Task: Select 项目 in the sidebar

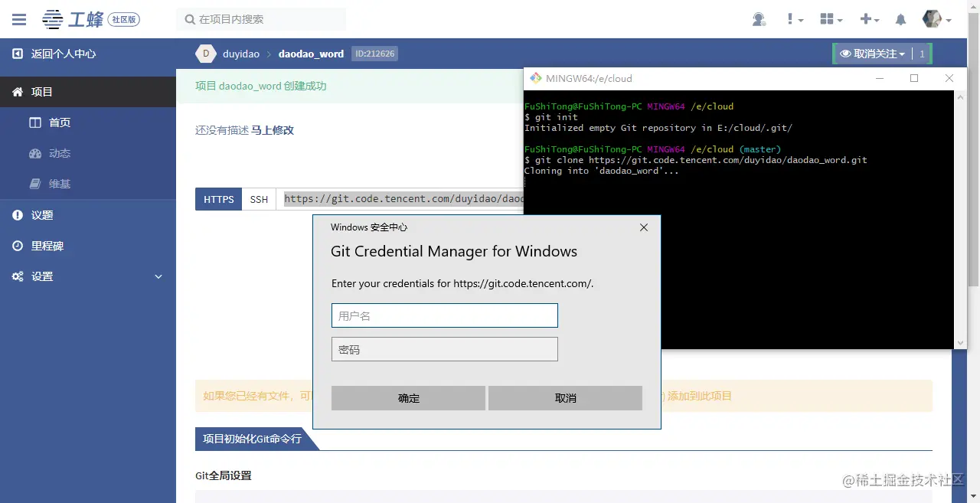Action: pos(88,92)
